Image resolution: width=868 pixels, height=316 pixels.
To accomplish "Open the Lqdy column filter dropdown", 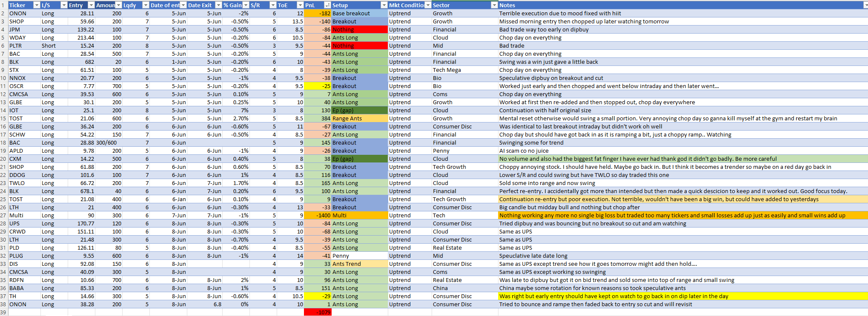I will click(x=146, y=5).
